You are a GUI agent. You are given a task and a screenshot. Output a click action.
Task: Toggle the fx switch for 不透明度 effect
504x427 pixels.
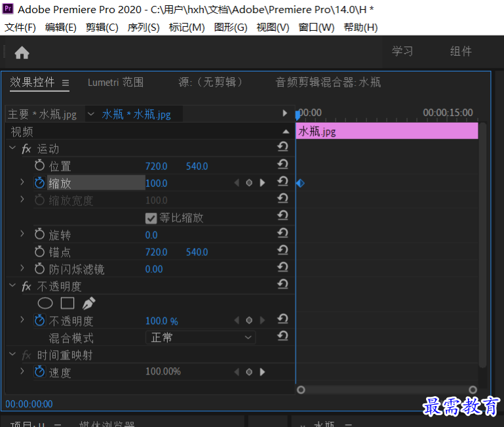tap(26, 287)
